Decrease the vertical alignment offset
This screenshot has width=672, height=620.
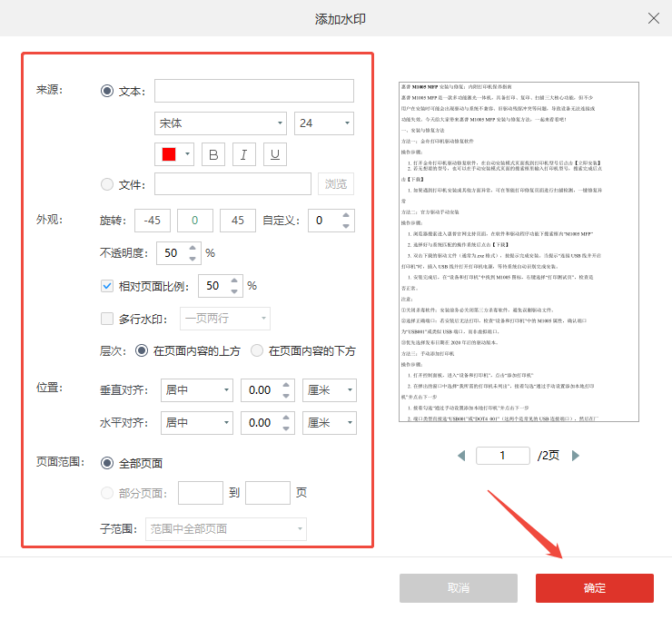pos(286,396)
